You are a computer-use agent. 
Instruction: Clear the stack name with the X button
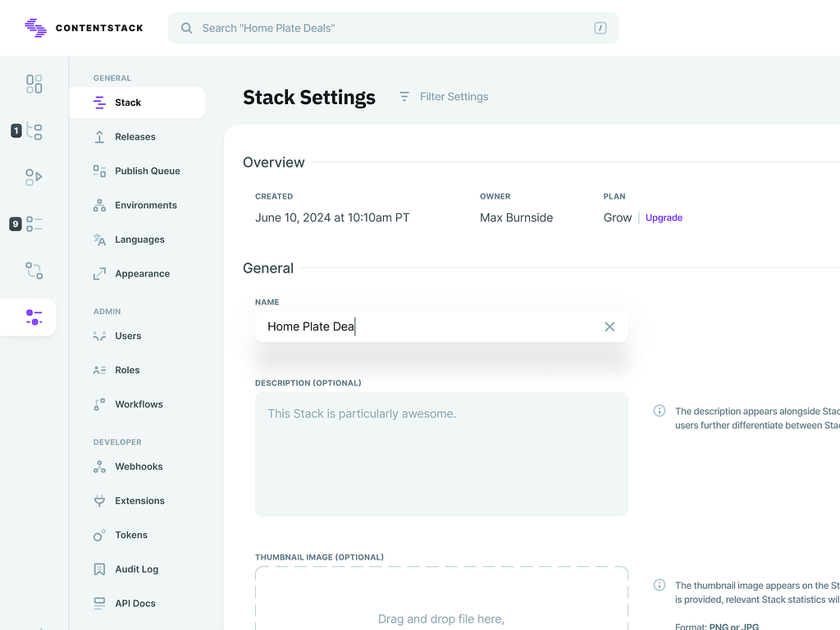click(609, 326)
